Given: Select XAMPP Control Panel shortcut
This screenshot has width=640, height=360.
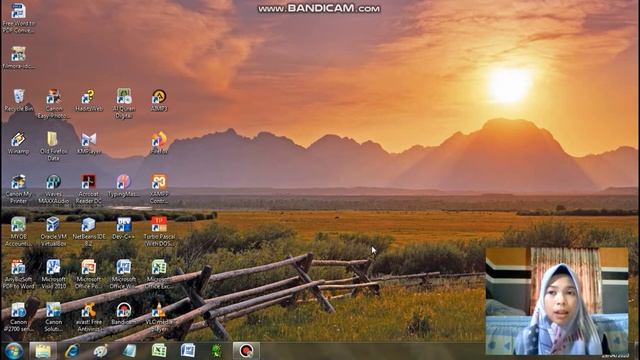Looking at the screenshot, I should [x=159, y=189].
